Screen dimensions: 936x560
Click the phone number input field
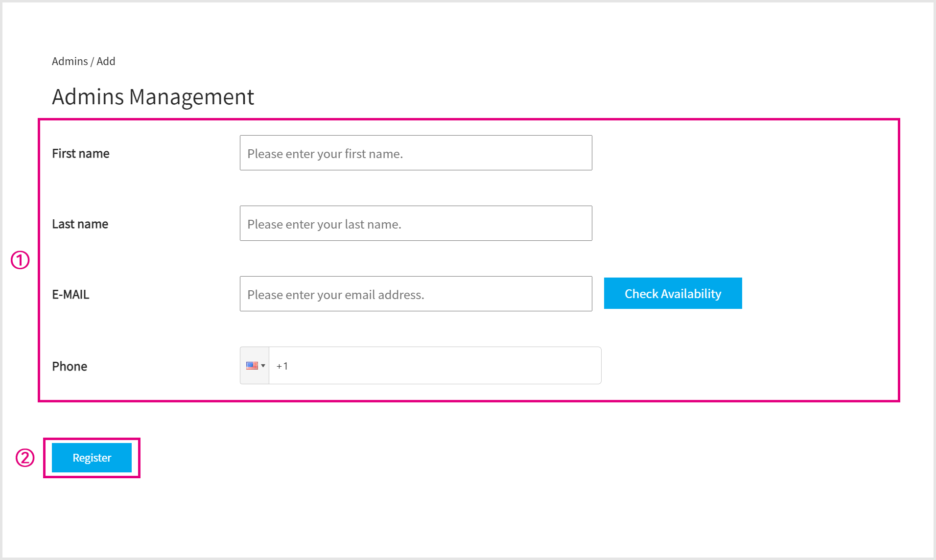pyautogui.click(x=435, y=366)
